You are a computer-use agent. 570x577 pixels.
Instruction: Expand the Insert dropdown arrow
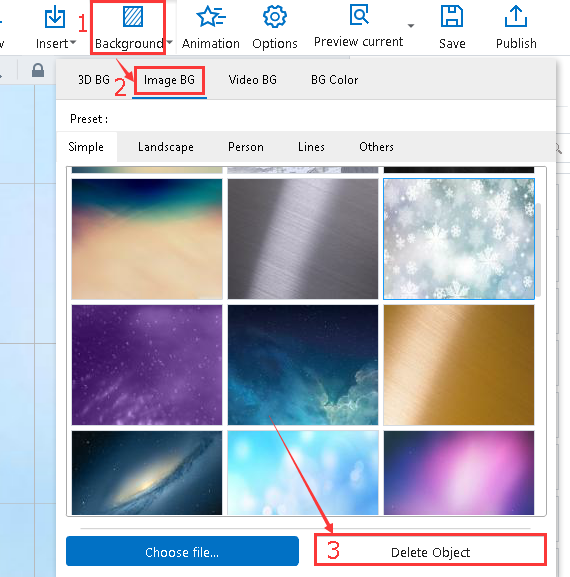point(73,43)
